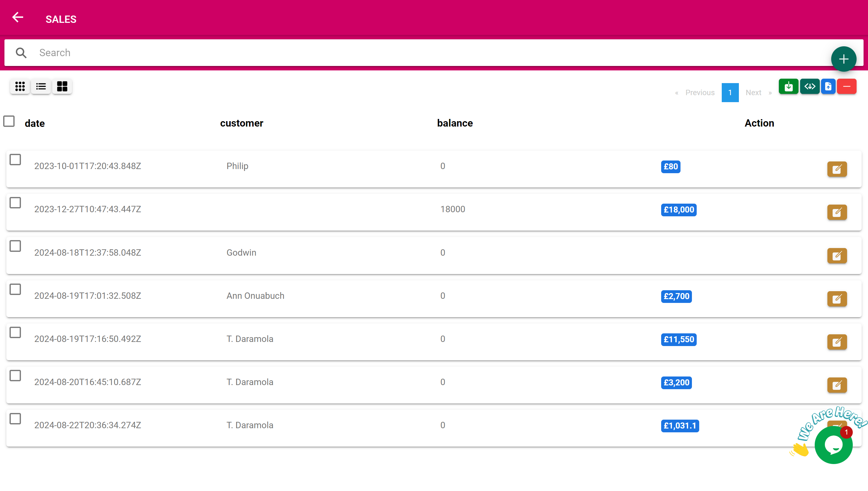The width and height of the screenshot is (868, 491).
Task: Click the red minus/delete icon
Action: (846, 86)
